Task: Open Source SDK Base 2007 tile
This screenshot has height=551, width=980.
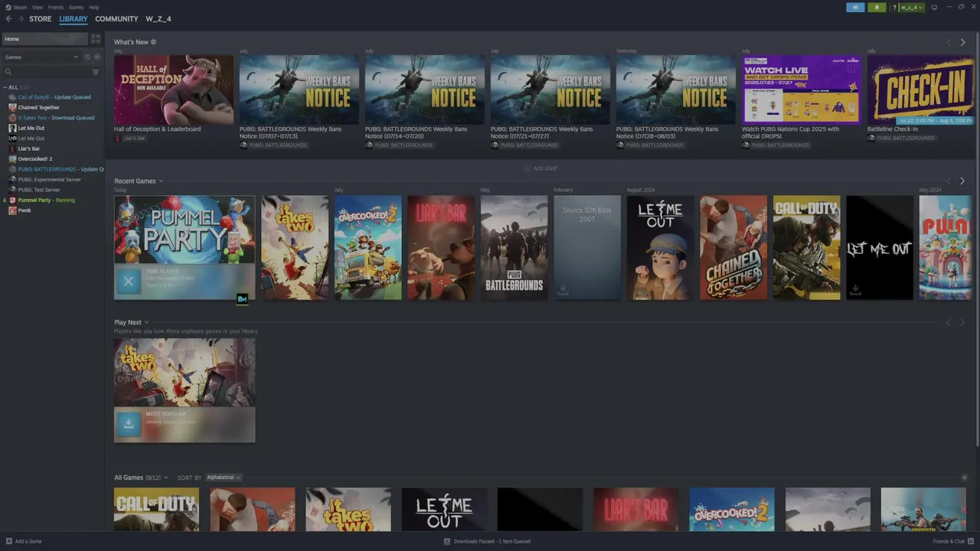Action: point(587,248)
